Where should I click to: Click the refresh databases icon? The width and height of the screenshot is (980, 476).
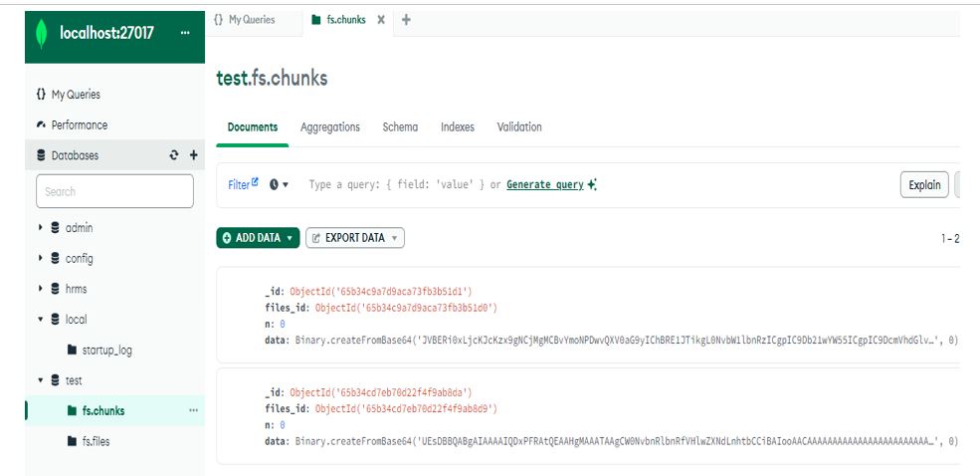click(174, 155)
